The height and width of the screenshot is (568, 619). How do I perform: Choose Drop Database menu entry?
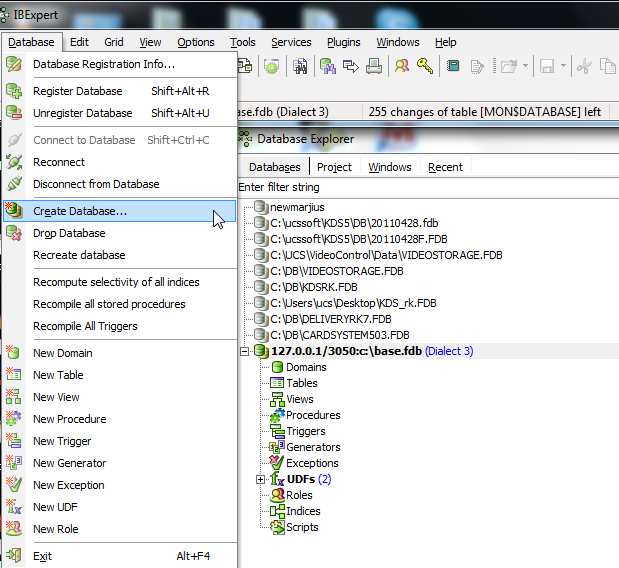coord(119,233)
